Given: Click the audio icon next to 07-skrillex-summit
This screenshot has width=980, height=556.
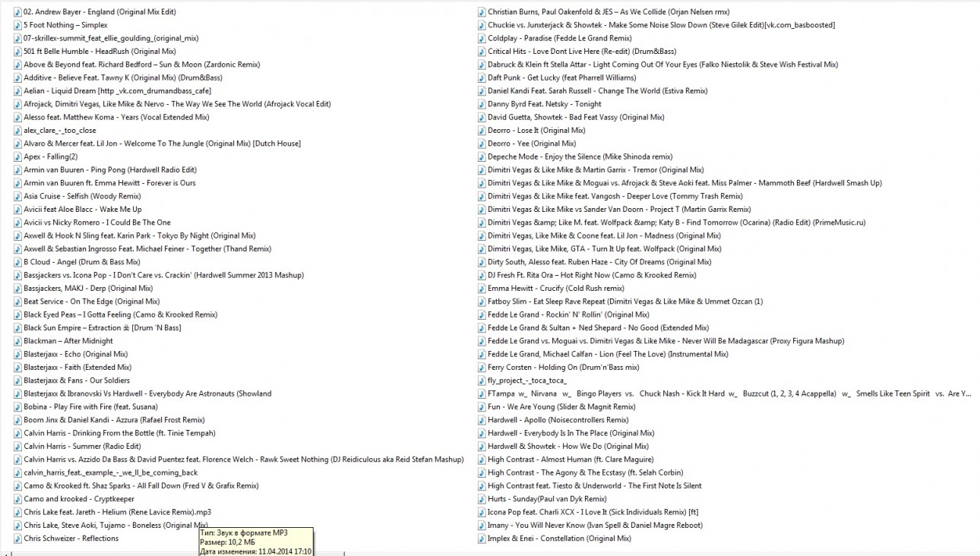Looking at the screenshot, I should pos(17,38).
